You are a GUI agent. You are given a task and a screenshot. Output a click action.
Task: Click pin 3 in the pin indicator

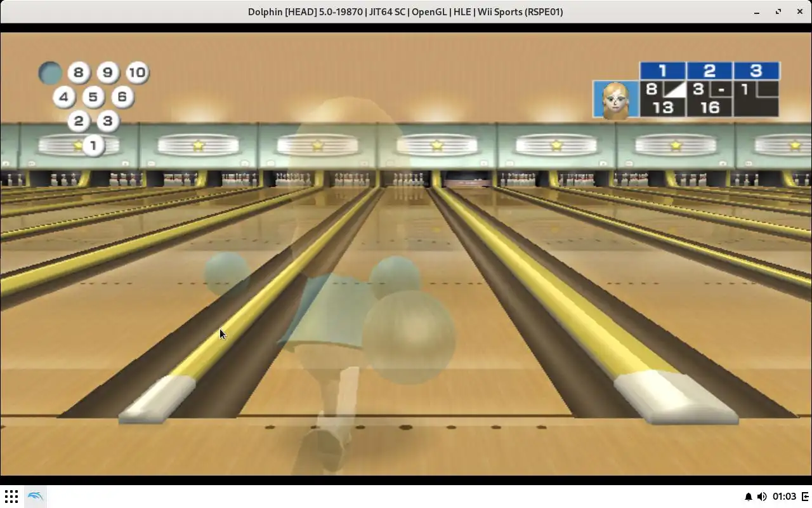[107, 121]
